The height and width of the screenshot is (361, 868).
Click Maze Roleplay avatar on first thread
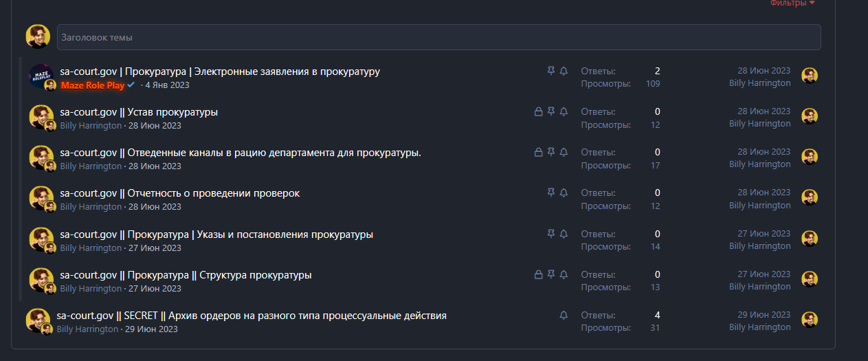pos(40,76)
